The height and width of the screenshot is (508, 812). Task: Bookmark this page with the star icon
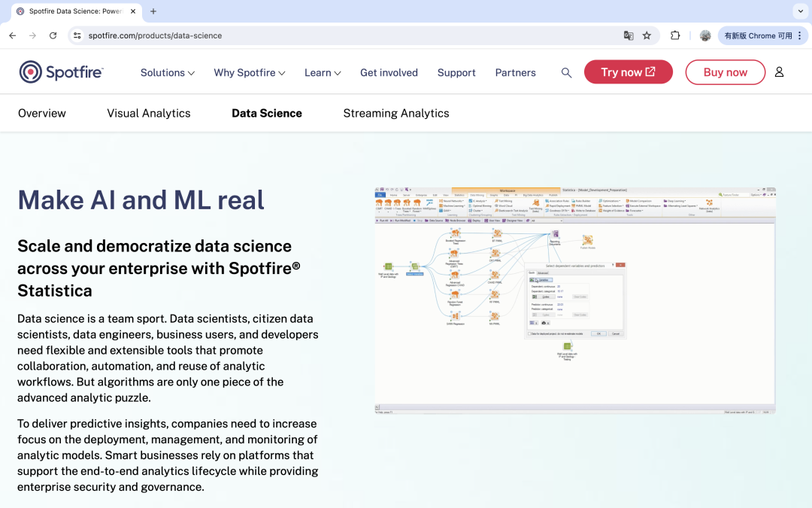[x=647, y=35]
